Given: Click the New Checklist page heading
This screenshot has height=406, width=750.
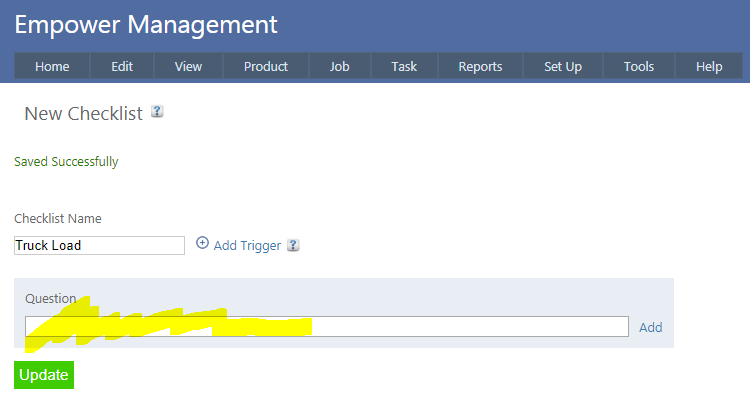Looking at the screenshot, I should click(x=83, y=114).
